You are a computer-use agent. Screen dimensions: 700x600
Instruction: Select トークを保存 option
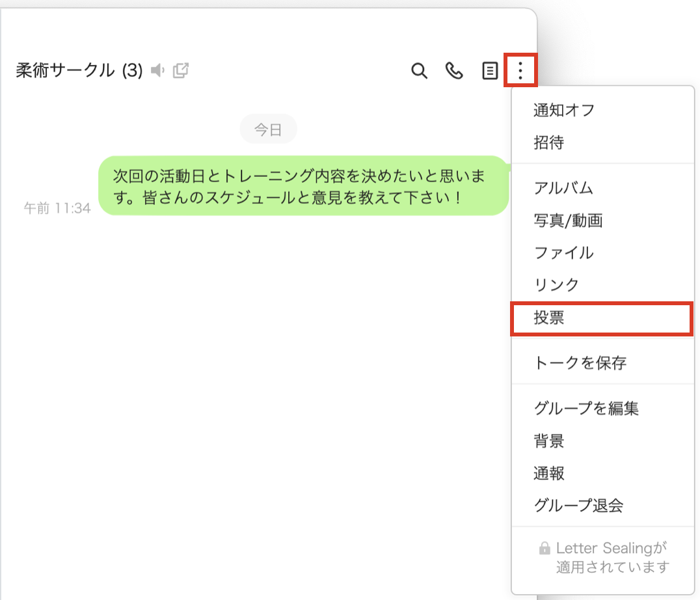tap(602, 362)
